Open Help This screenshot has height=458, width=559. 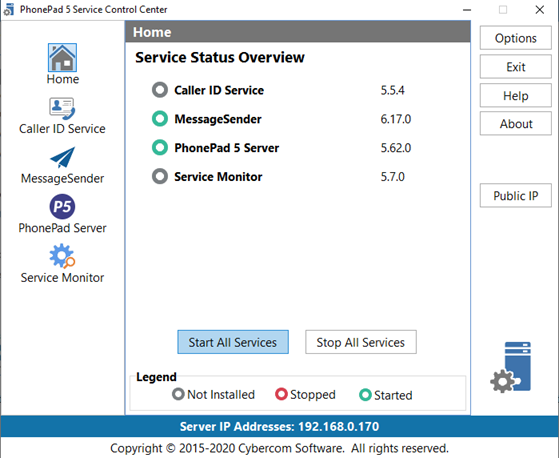[516, 96]
